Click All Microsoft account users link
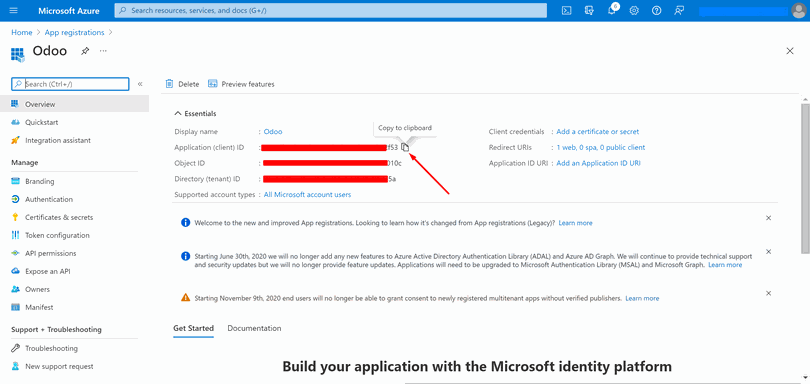Screen dimensions: 810x384 pyautogui.click(x=307, y=195)
